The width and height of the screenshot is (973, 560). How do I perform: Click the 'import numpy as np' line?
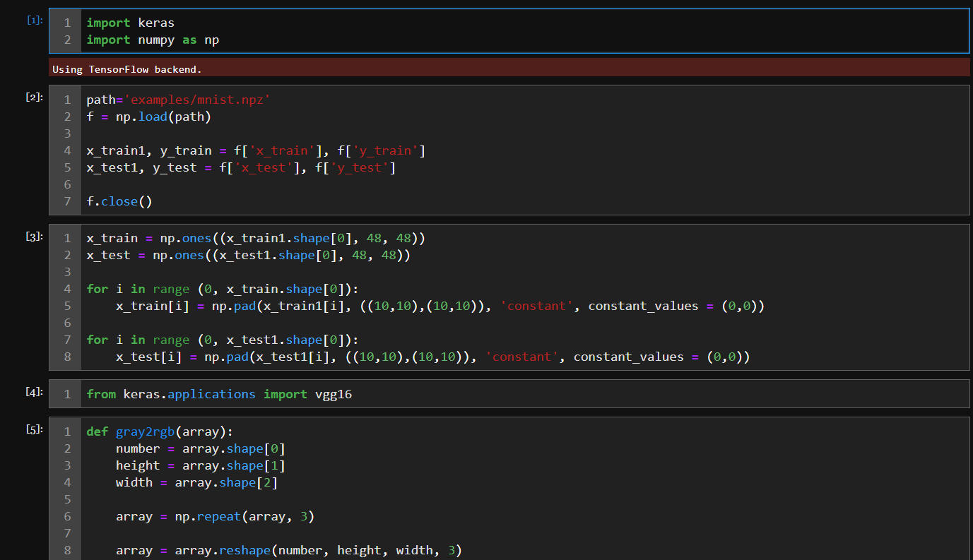click(153, 40)
